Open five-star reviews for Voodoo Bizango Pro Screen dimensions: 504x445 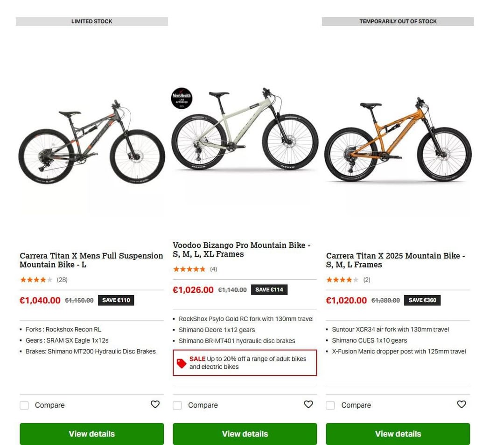[189, 269]
